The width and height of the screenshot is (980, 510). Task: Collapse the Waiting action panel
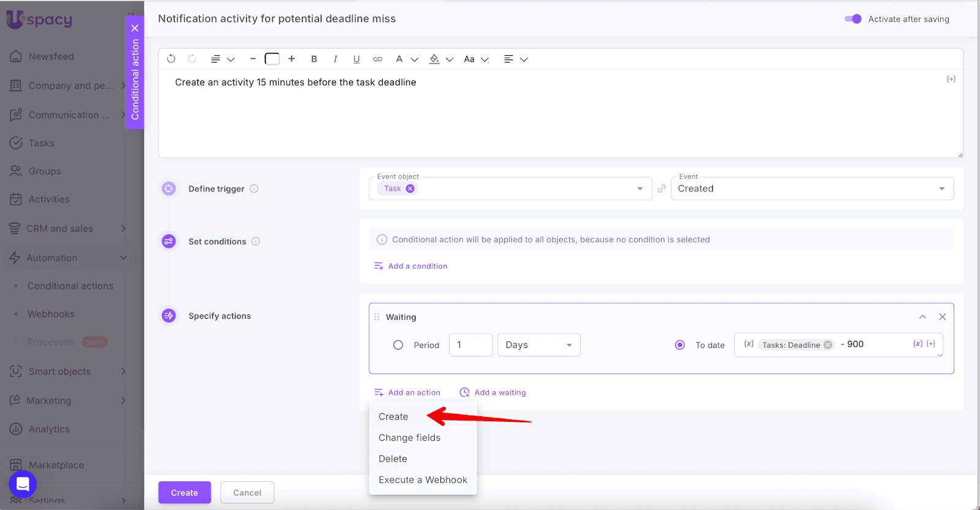pos(922,317)
